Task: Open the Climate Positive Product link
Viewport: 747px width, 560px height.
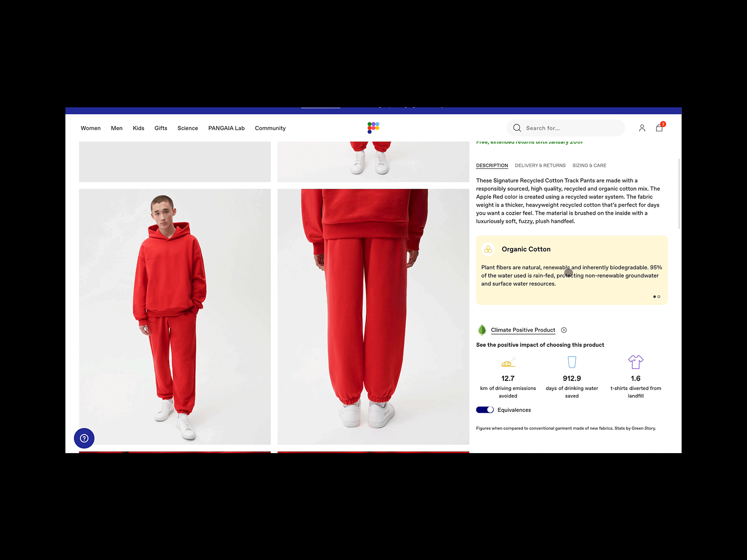Action: click(523, 330)
